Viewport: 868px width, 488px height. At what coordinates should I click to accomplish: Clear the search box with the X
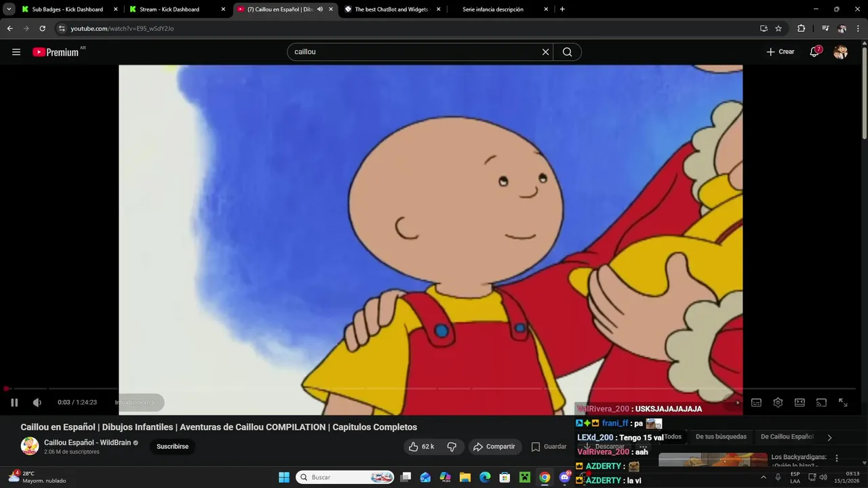coord(545,52)
